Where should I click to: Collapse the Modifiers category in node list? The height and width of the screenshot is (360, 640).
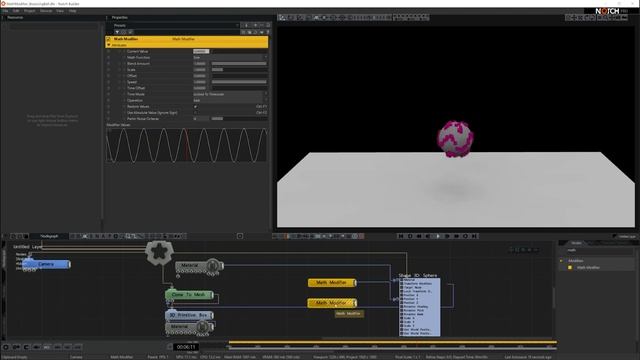click(x=561, y=261)
